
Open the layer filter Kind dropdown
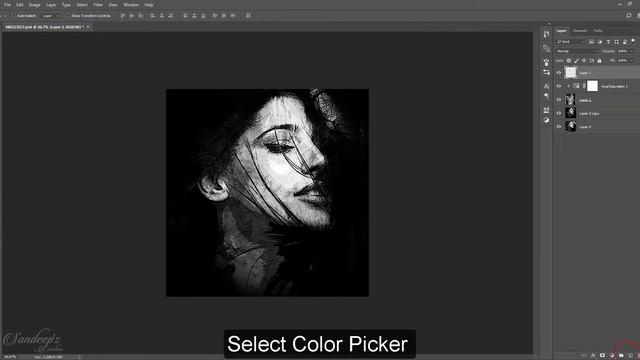click(571, 42)
